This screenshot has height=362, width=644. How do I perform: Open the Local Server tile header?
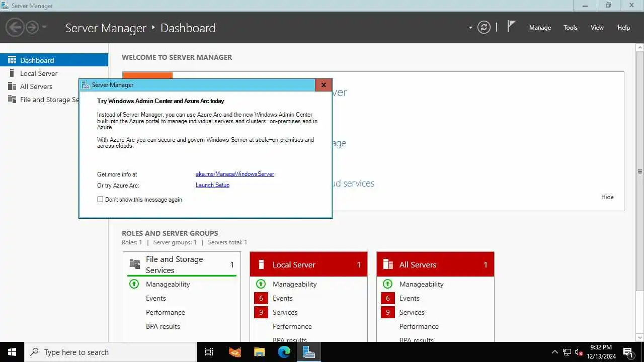click(308, 264)
